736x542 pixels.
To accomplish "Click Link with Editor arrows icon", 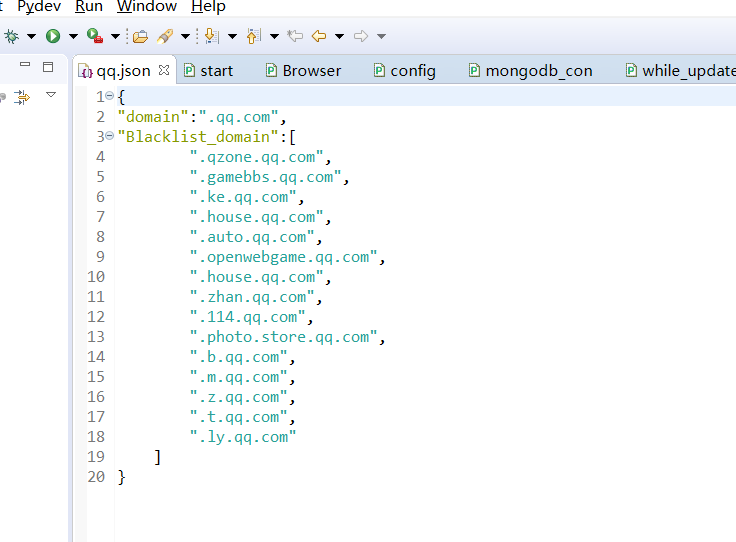I will point(22,97).
